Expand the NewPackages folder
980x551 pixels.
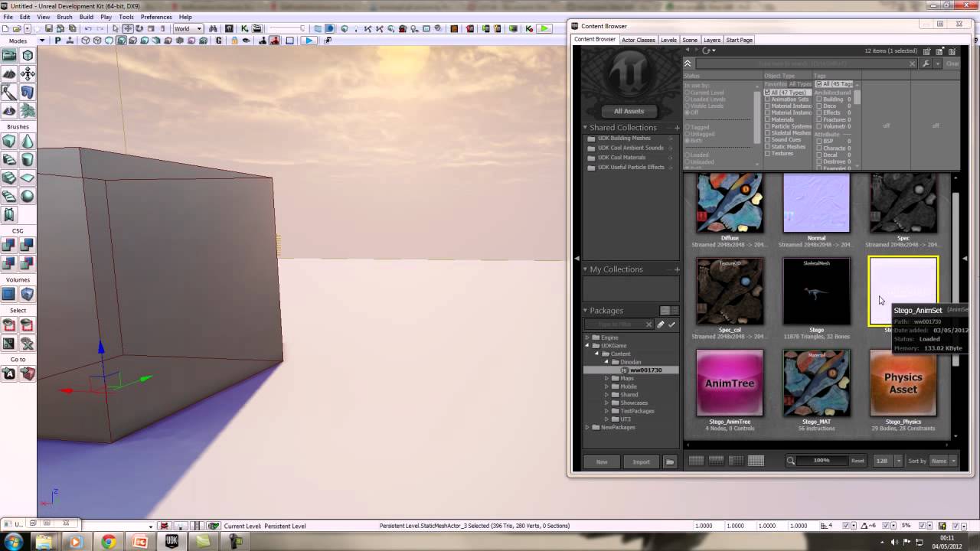pos(588,427)
